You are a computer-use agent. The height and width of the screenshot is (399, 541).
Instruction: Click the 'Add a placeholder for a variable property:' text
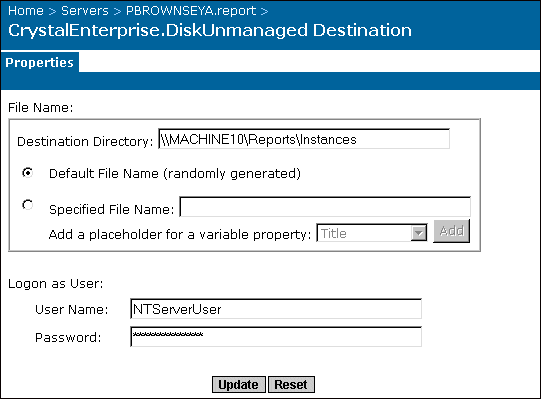coord(180,235)
